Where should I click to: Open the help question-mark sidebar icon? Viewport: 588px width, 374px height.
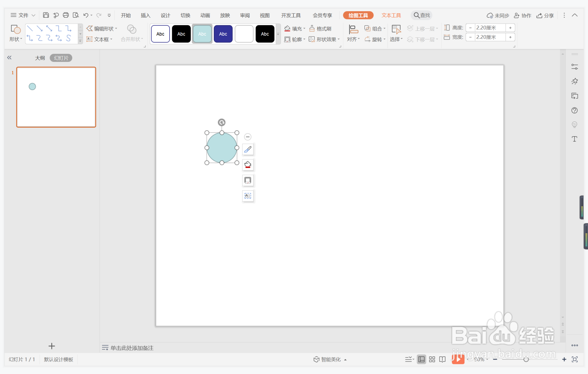pyautogui.click(x=574, y=110)
